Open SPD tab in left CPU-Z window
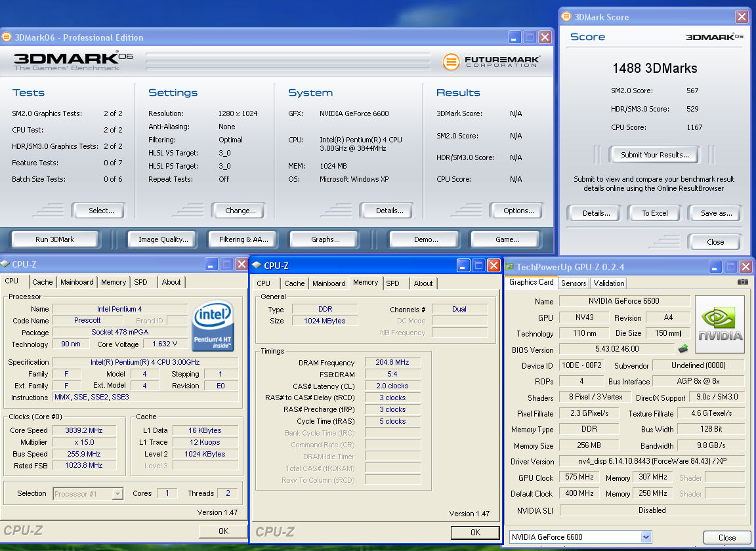The width and height of the screenshot is (756, 551). coord(141,282)
